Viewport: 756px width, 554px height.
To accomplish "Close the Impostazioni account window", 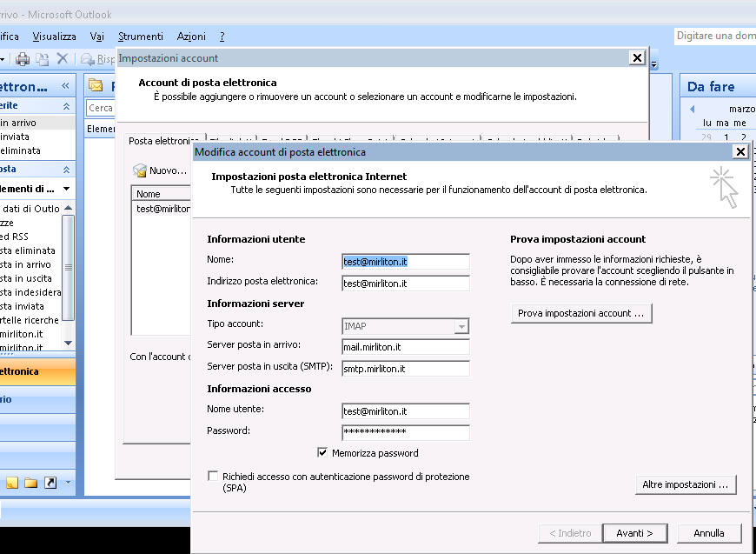I will tap(637, 58).
